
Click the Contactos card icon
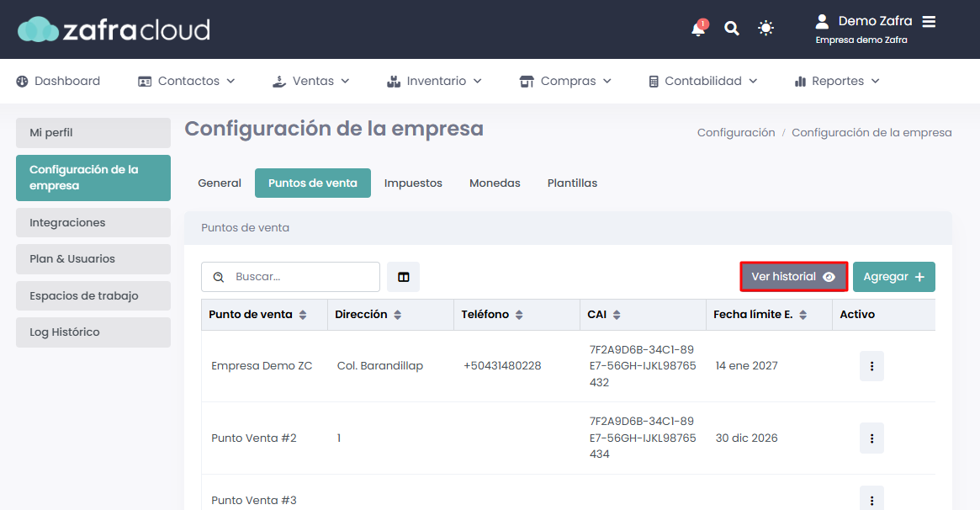145,82
